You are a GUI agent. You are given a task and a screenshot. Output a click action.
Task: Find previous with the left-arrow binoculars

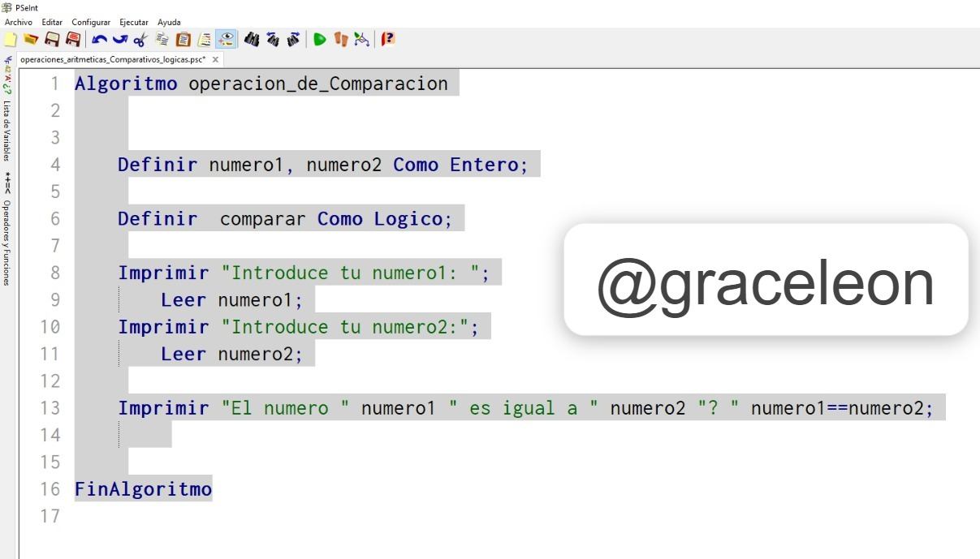coord(273,39)
